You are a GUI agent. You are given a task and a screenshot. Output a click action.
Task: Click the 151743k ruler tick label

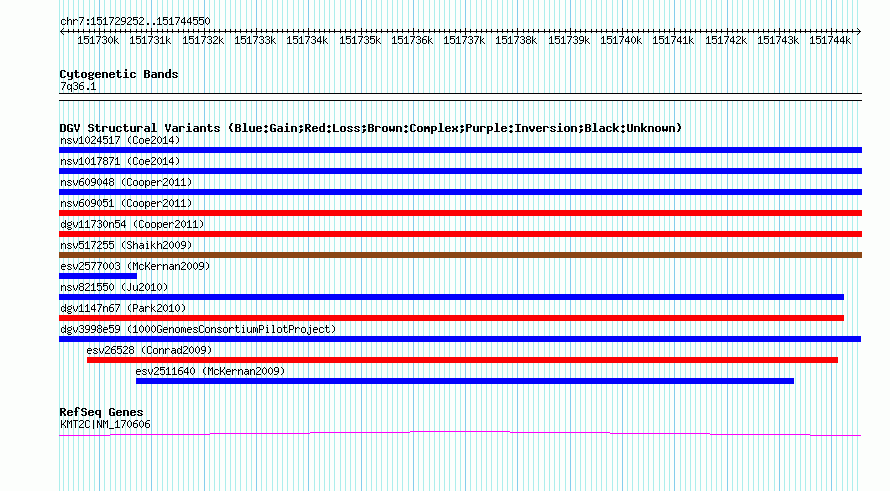(x=778, y=40)
